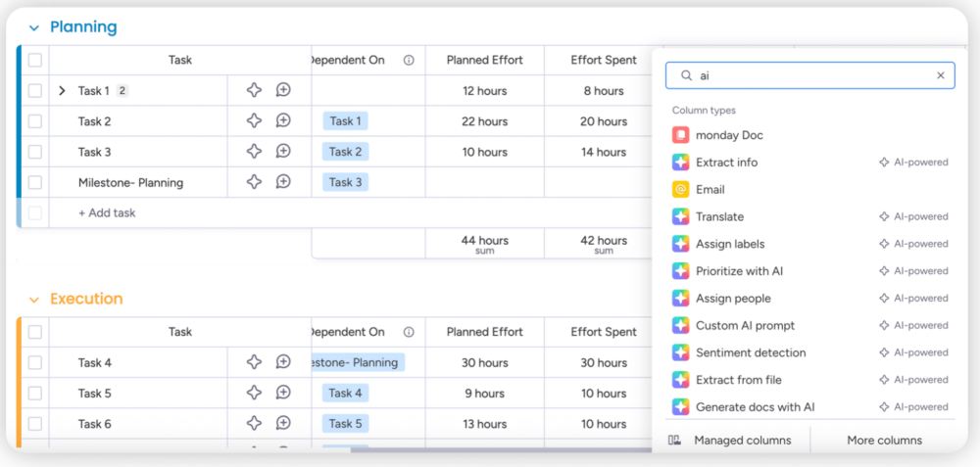The width and height of the screenshot is (980, 467).
Task: Click the Email column type icon
Action: 681,190
